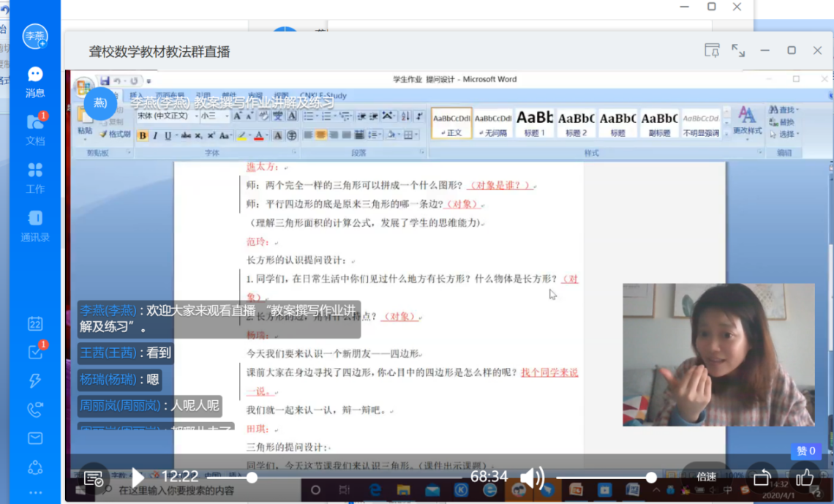Image resolution: width=834 pixels, height=504 pixels.
Task: Click the volume slider knob
Action: (x=650, y=478)
